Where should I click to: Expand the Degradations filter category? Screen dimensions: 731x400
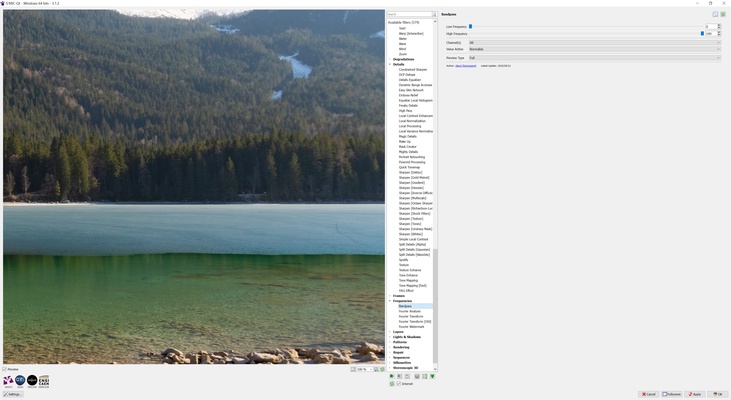390,59
